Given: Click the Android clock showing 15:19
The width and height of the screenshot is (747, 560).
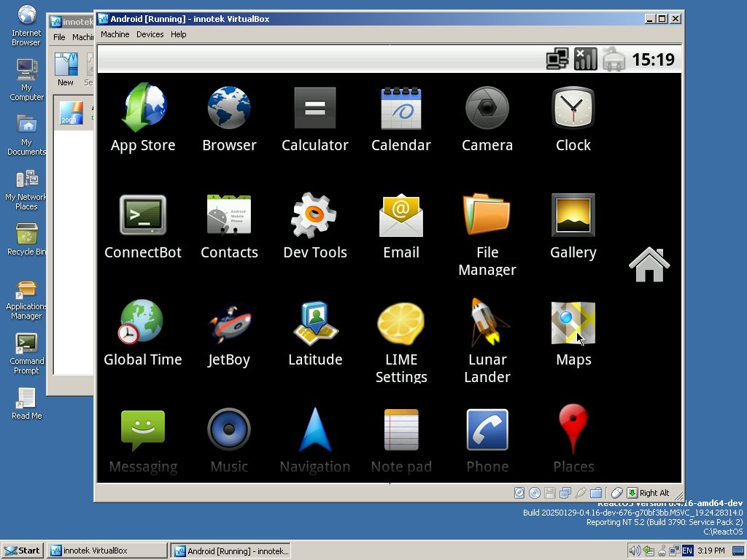Looking at the screenshot, I should [653, 60].
